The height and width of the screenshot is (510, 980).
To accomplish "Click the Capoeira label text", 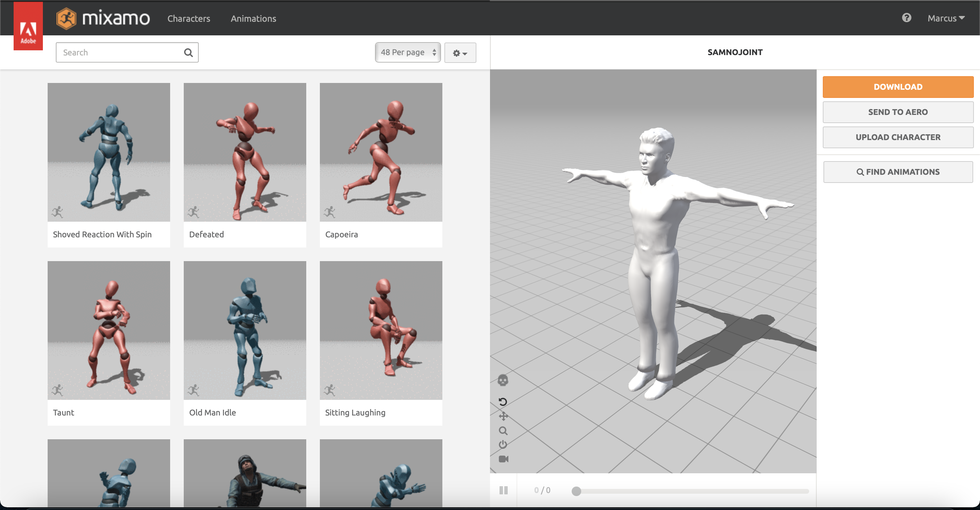I will click(x=342, y=235).
